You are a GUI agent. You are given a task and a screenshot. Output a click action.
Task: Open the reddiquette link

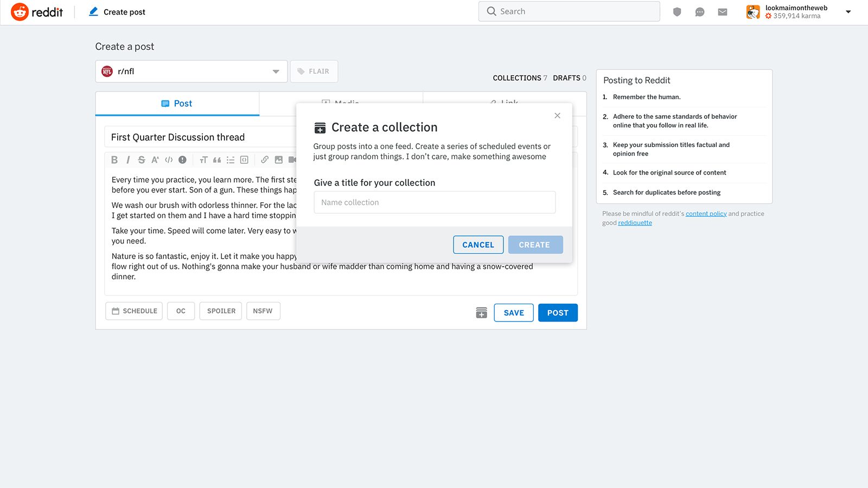(x=635, y=223)
